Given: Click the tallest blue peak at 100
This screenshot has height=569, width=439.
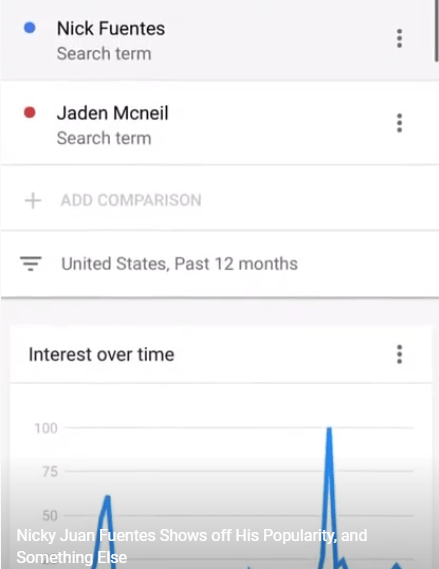Looking at the screenshot, I should point(329,430).
